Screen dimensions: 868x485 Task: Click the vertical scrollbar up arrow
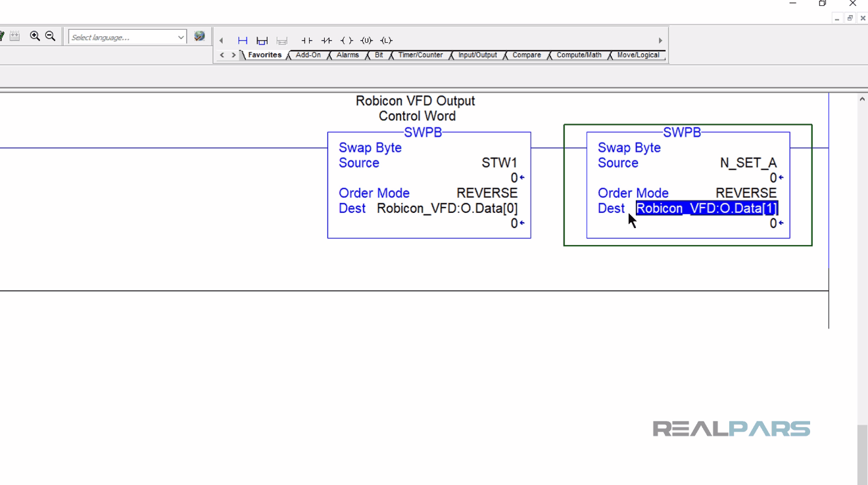pos(861,98)
